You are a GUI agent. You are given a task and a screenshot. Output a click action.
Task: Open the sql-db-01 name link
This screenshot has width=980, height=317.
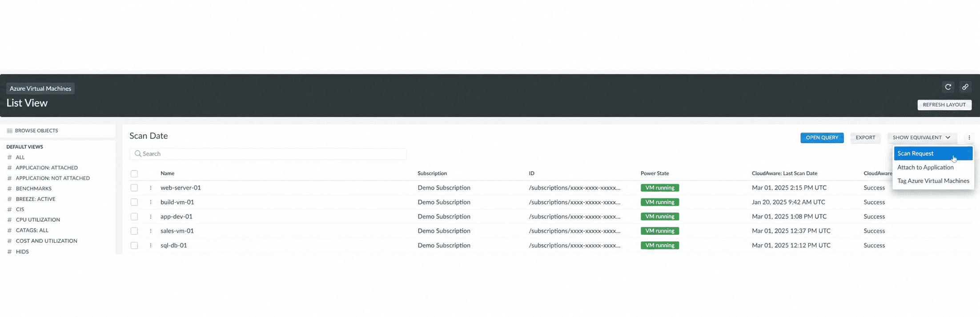click(173, 245)
